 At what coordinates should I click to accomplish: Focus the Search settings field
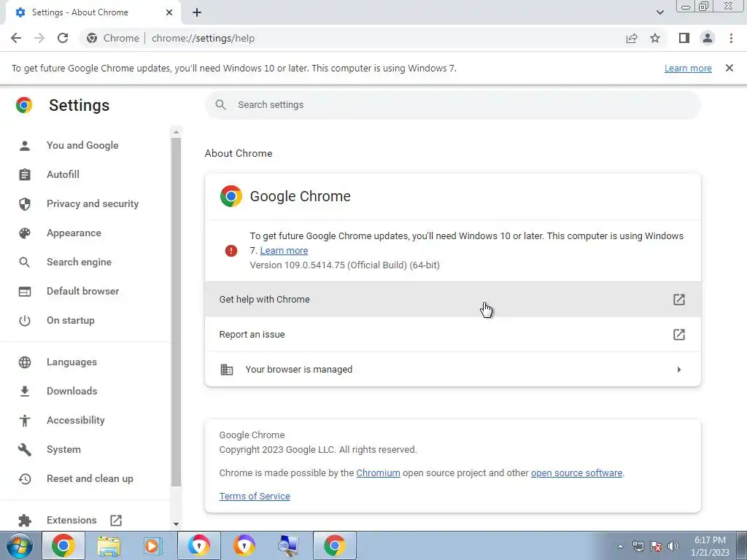pos(452,105)
